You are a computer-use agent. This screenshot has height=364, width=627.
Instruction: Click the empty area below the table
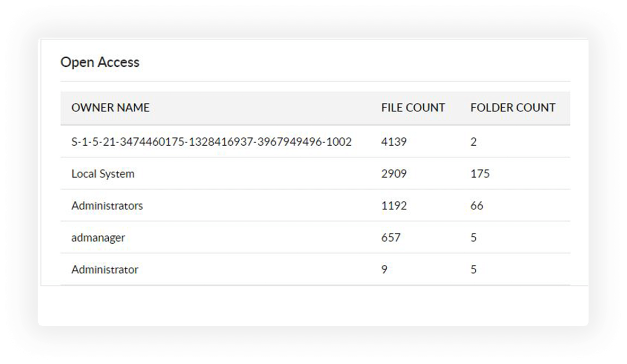[313, 305]
